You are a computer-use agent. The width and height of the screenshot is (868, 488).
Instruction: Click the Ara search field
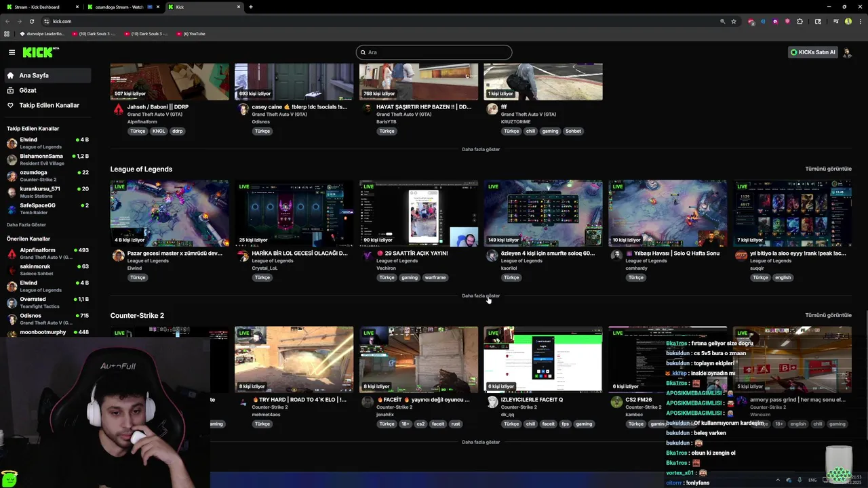[x=434, y=52]
